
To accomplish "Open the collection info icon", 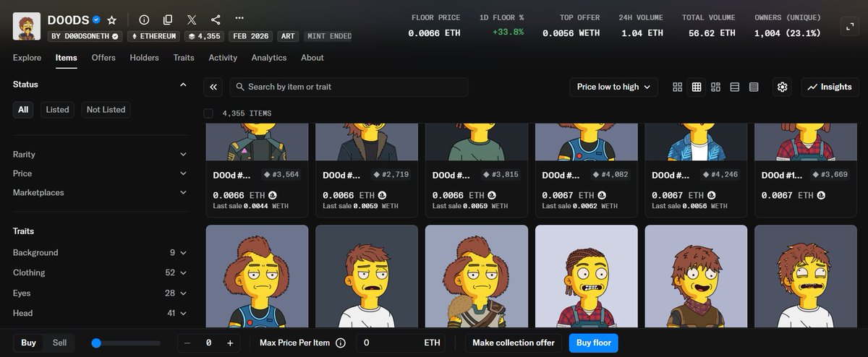I will 144,20.
